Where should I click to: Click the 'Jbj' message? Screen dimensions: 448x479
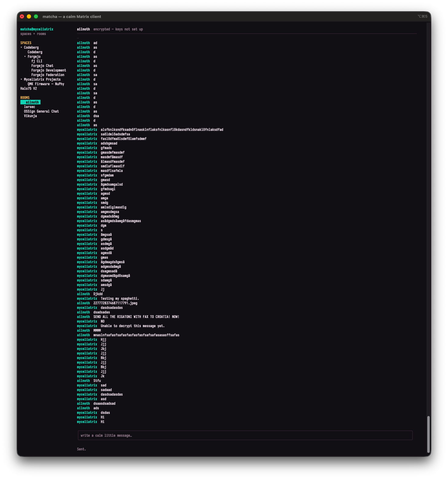[x=104, y=349]
